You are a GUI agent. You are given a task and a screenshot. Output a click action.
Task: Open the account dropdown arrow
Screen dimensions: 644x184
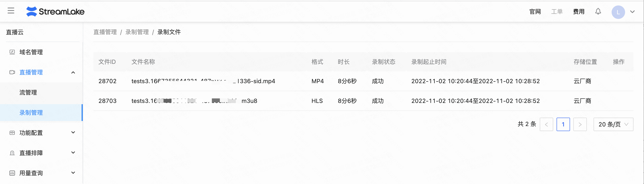(632, 12)
